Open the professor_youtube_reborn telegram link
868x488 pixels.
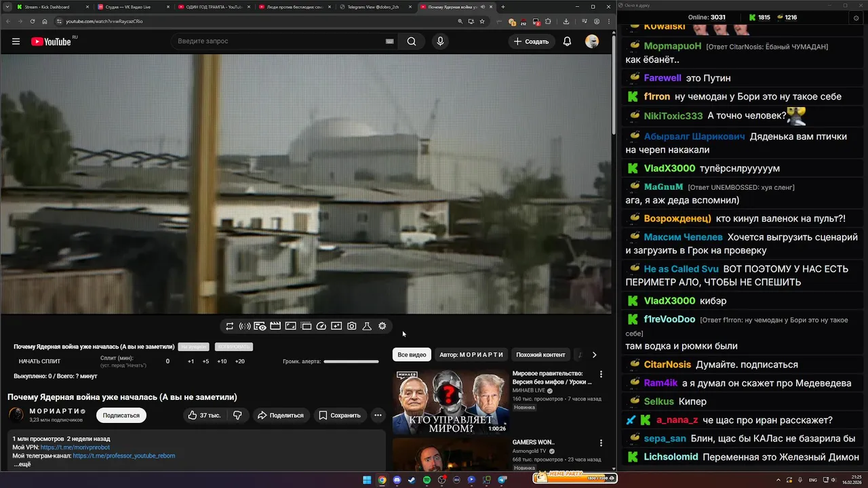[x=124, y=455]
